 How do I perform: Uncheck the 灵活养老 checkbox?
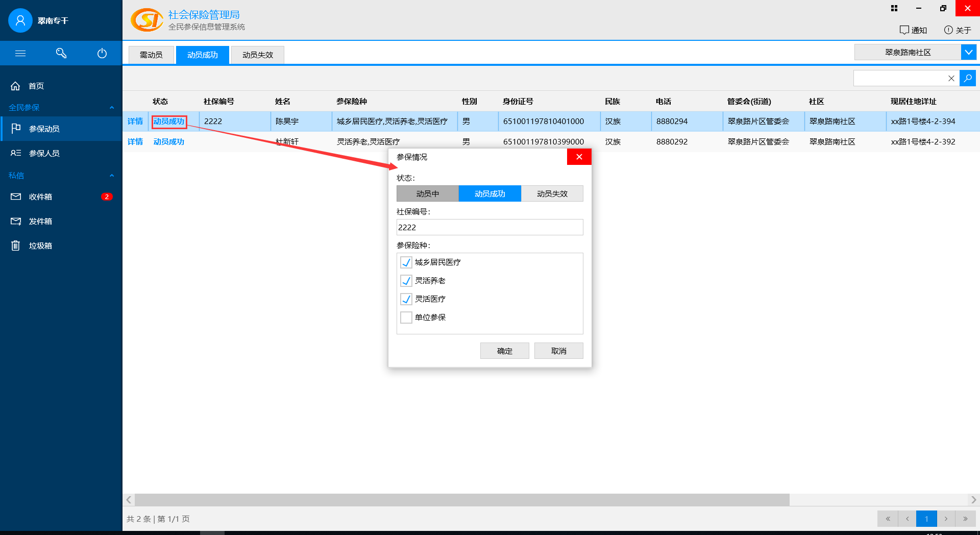pos(406,281)
